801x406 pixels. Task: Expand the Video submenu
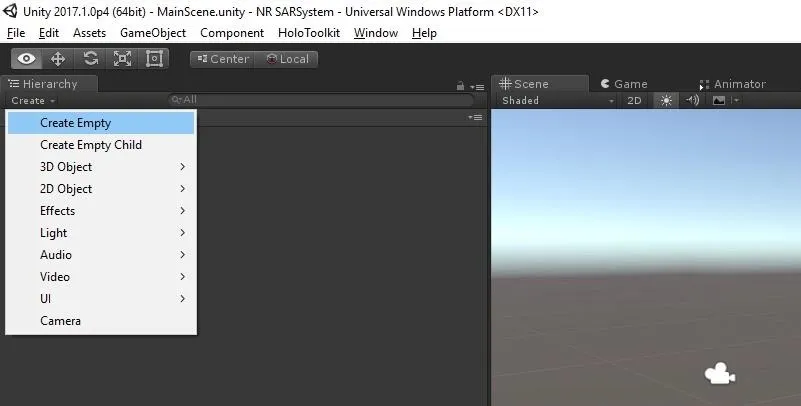coord(101,277)
